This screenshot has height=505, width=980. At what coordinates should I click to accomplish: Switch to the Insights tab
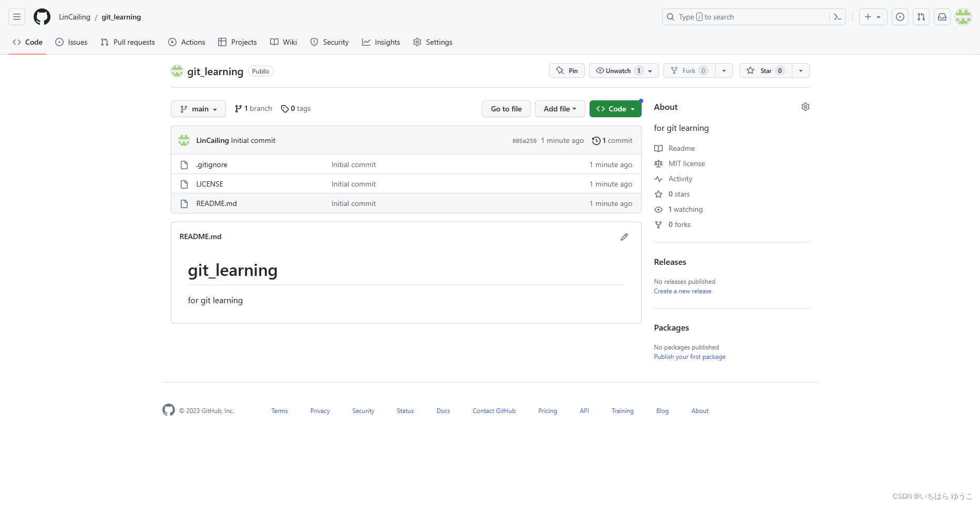point(381,42)
